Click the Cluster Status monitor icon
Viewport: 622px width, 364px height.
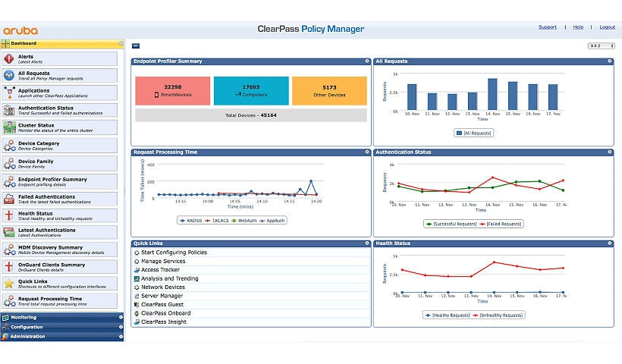tap(9, 127)
